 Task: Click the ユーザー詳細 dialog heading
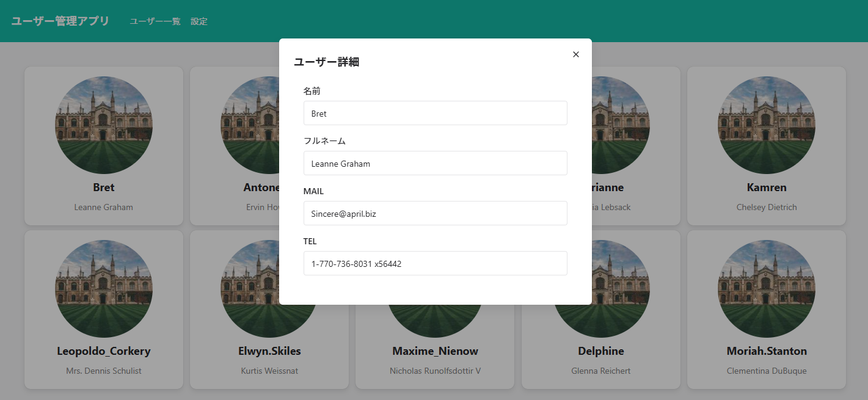click(x=326, y=62)
